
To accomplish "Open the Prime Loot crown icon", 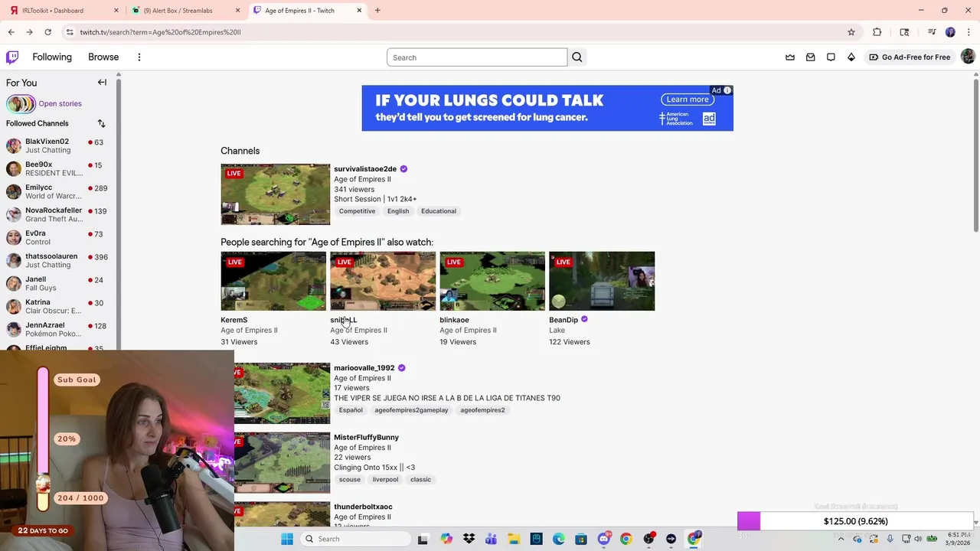I will tap(790, 57).
